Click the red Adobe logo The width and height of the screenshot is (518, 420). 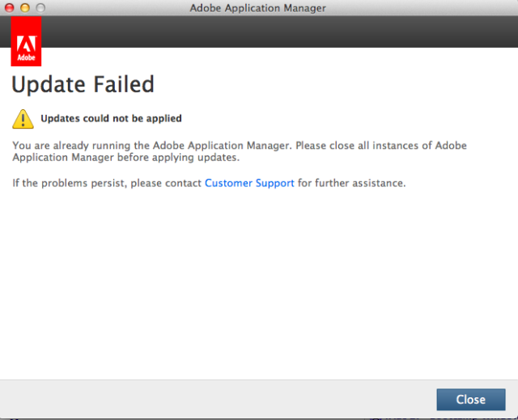[26, 45]
